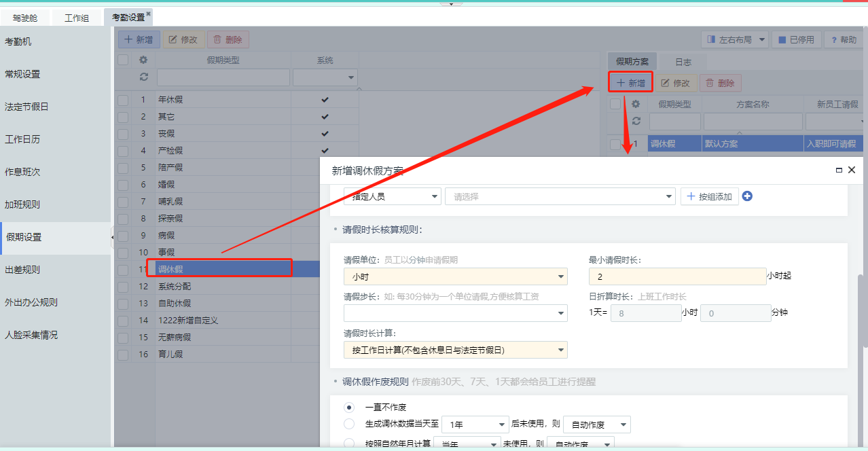Switch to the 驾驶舱 tab
The width and height of the screenshot is (868, 451).
click(26, 18)
